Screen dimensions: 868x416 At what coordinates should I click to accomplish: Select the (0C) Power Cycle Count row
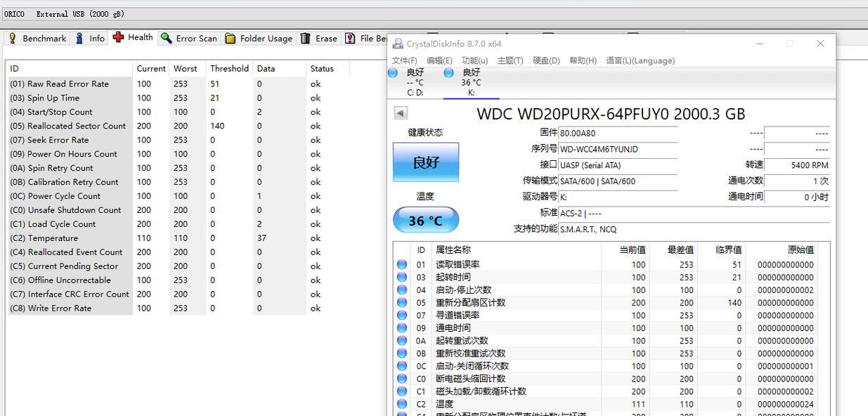click(178, 196)
